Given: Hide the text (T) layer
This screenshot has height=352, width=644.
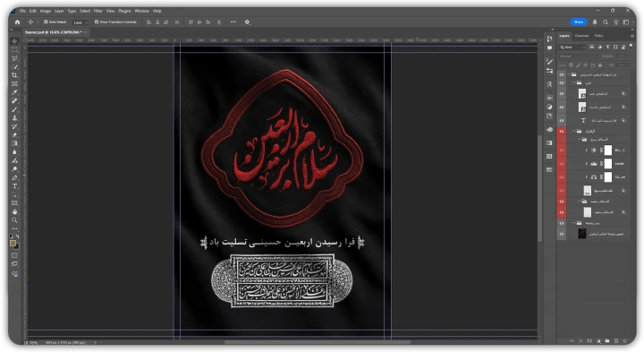Looking at the screenshot, I should coord(562,121).
